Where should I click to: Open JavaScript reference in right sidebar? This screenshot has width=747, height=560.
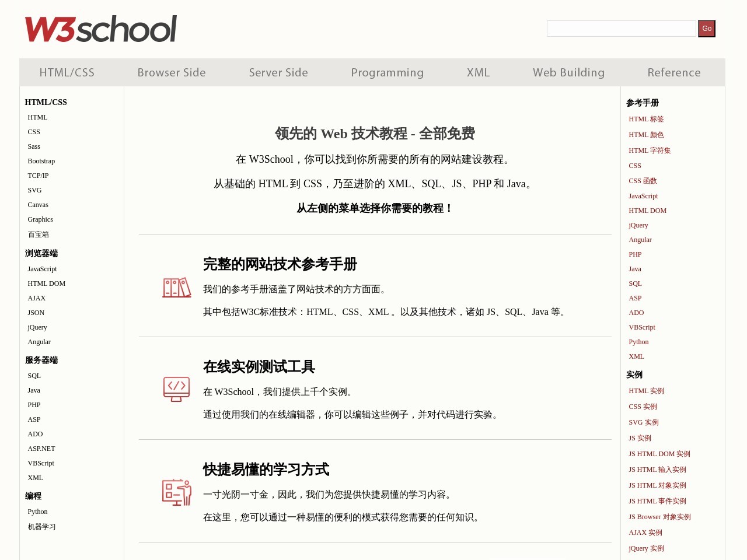pyautogui.click(x=643, y=196)
